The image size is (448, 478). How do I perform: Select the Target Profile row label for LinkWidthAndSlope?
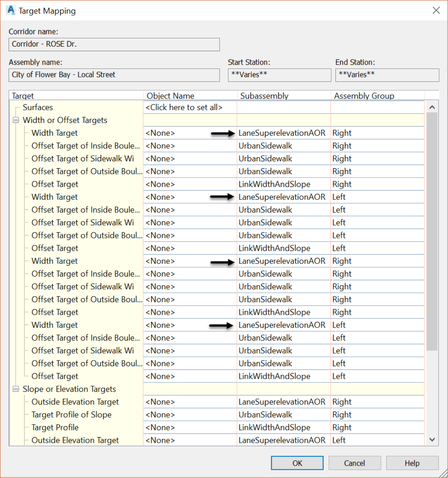click(x=55, y=428)
